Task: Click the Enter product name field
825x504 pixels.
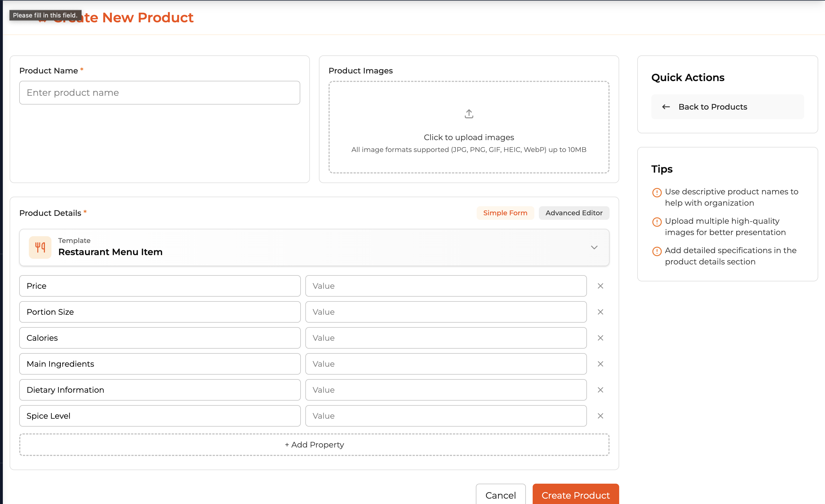Action: tap(159, 93)
